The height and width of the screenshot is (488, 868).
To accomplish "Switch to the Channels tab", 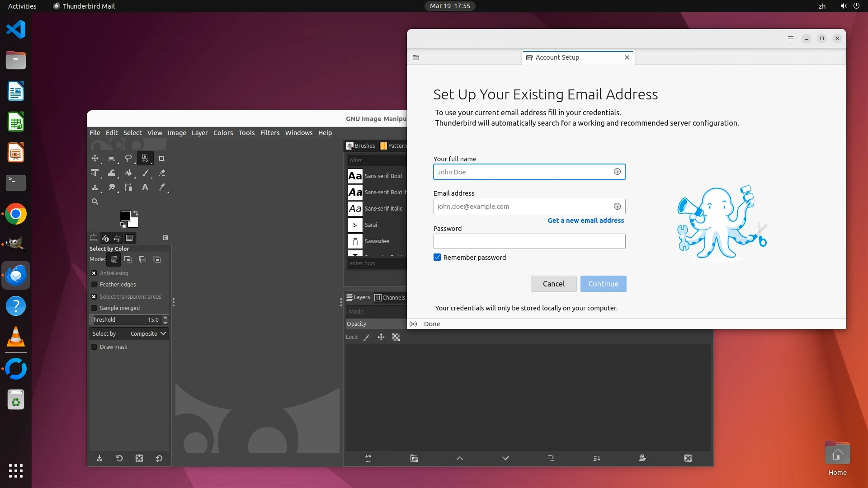I will [390, 297].
